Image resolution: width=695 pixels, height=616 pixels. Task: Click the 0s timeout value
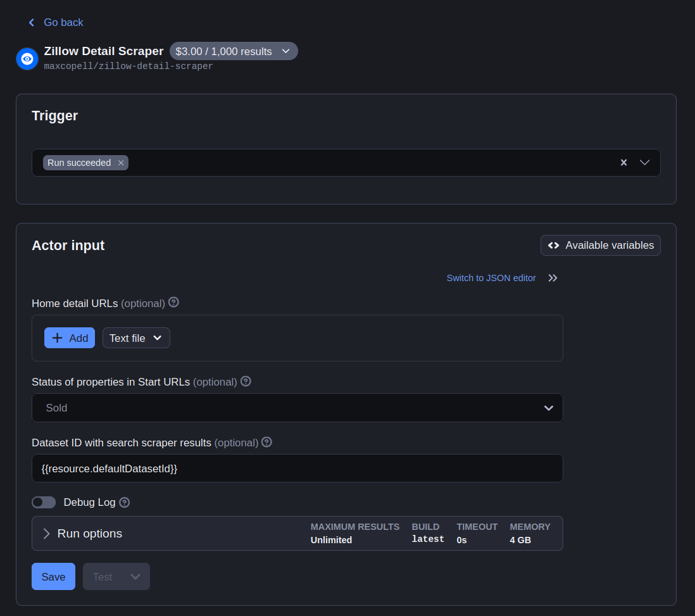pos(461,540)
